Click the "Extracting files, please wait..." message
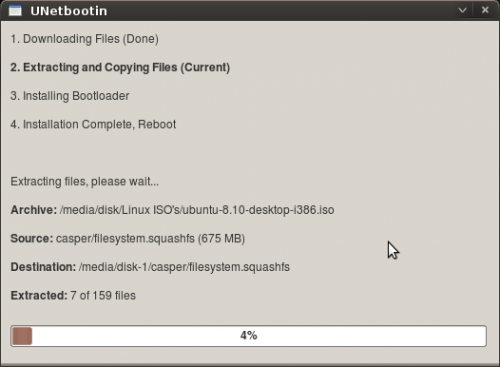This screenshot has height=367, width=500. pos(85,182)
